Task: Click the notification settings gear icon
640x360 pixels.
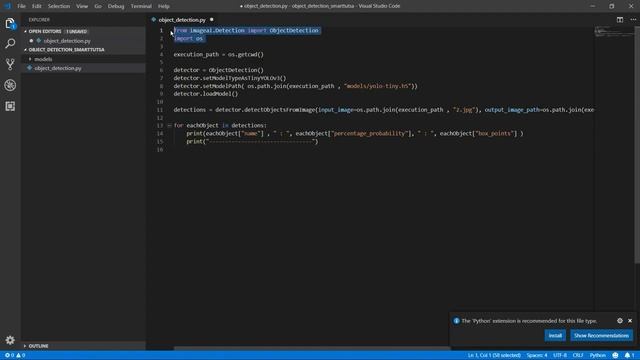Action: pyautogui.click(x=620, y=321)
